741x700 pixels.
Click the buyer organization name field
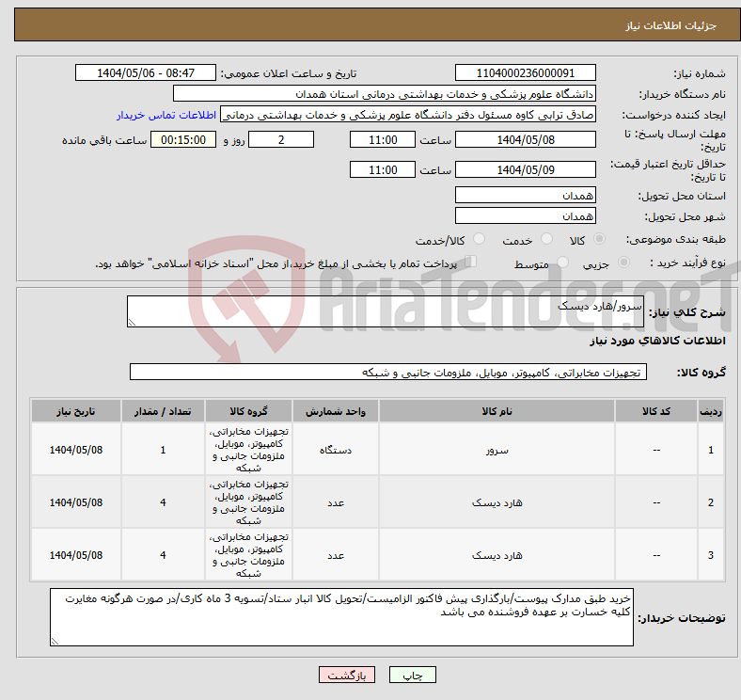click(385, 94)
